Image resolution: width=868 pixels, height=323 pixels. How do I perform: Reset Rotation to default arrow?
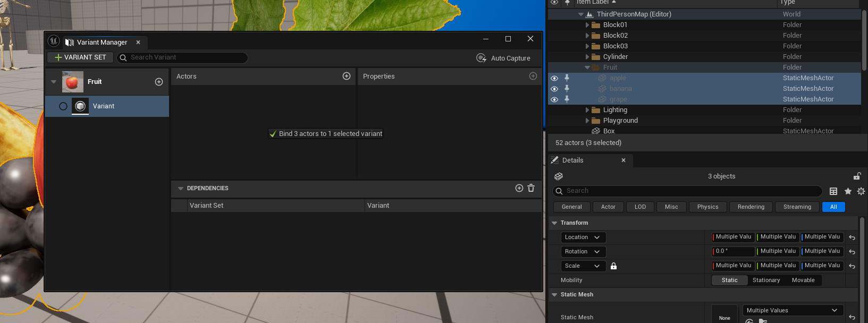[852, 252]
